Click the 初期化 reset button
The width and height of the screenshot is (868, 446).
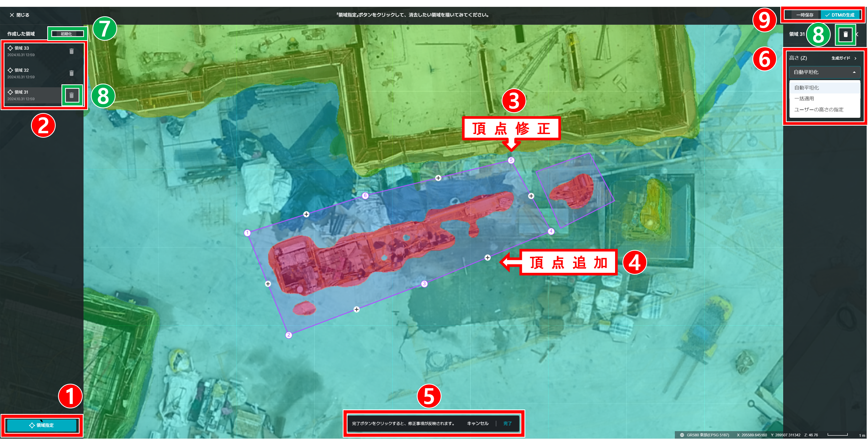coord(67,34)
